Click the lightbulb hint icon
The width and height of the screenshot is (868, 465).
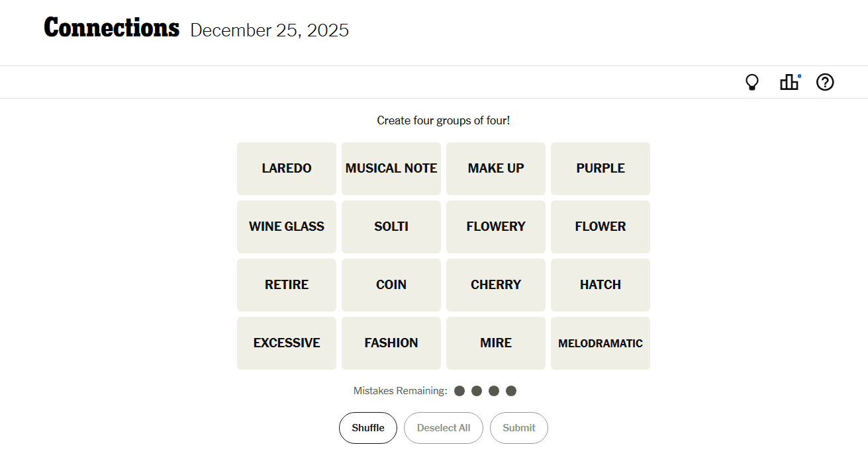(751, 83)
